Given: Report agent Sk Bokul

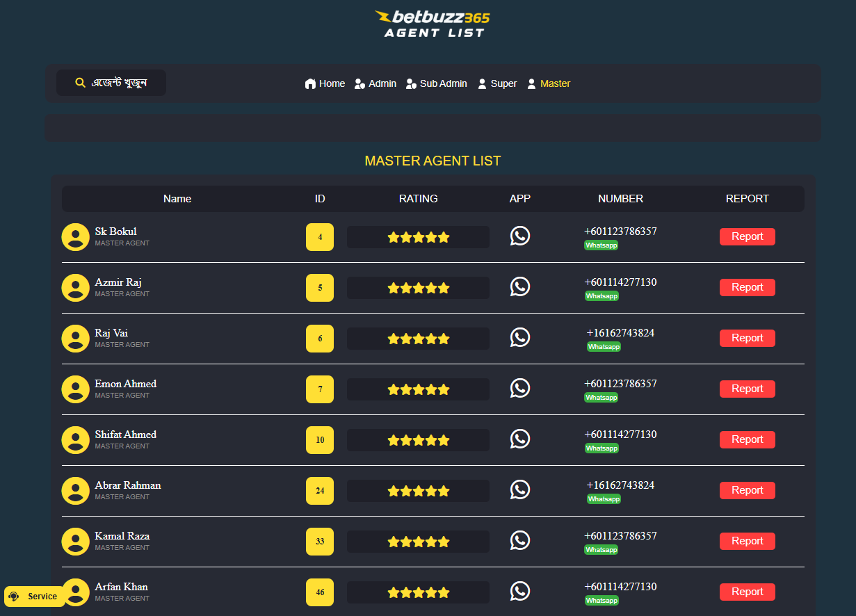Looking at the screenshot, I should (x=747, y=236).
